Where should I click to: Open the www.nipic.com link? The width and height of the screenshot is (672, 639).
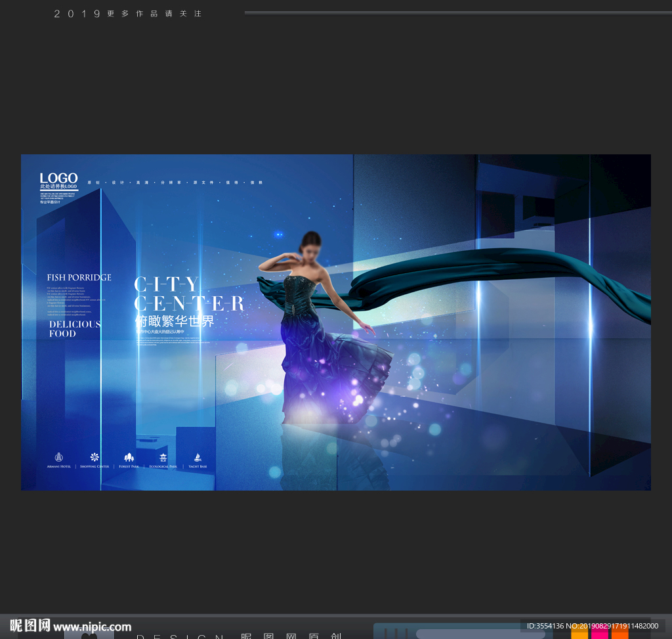[x=93, y=627]
